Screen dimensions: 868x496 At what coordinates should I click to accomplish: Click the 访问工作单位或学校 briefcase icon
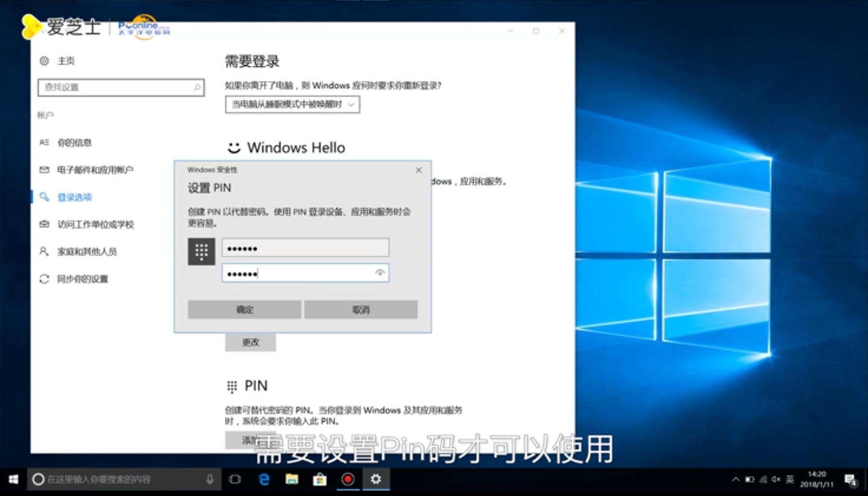[44, 224]
